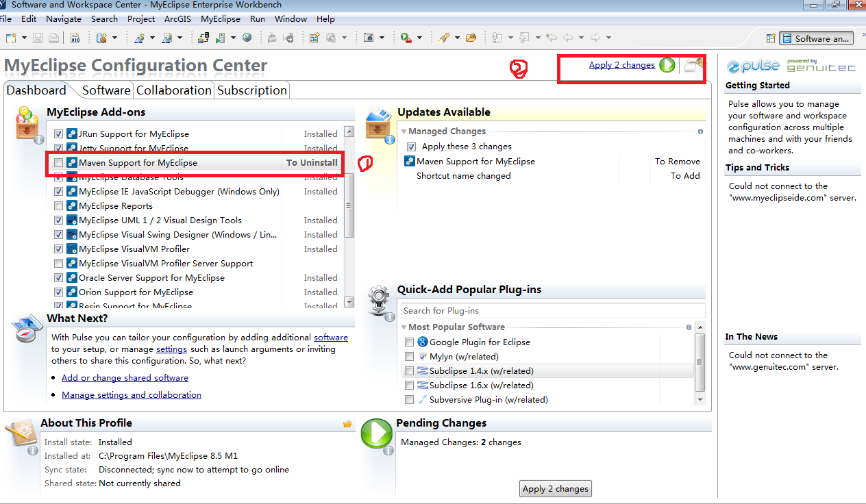This screenshot has width=866, height=504.
Task: Check the Subclipse 1.4.x plug-in checkbox
Action: click(x=409, y=371)
